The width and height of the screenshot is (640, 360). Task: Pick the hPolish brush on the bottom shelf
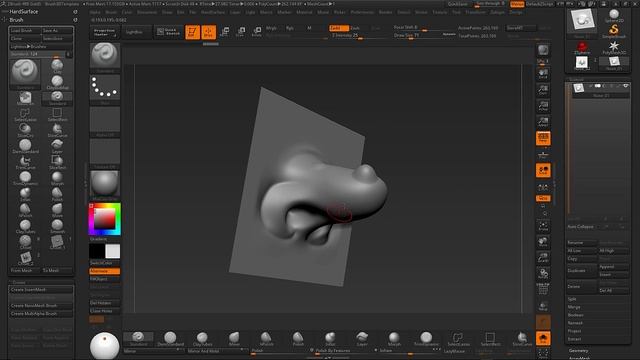[x=266, y=339]
